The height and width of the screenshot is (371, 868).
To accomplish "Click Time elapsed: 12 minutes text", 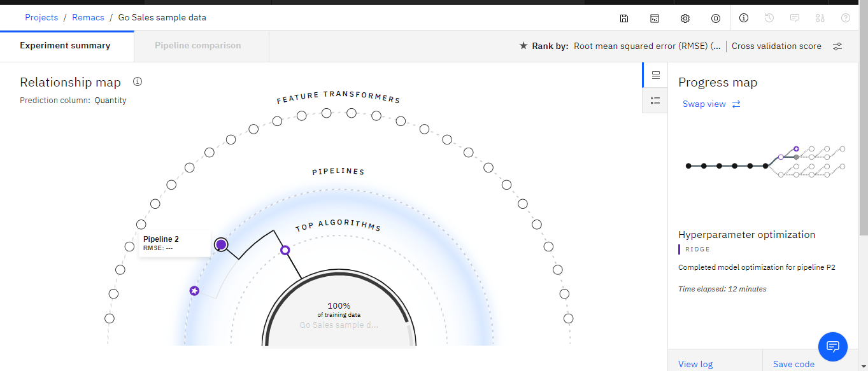I will coord(722,289).
